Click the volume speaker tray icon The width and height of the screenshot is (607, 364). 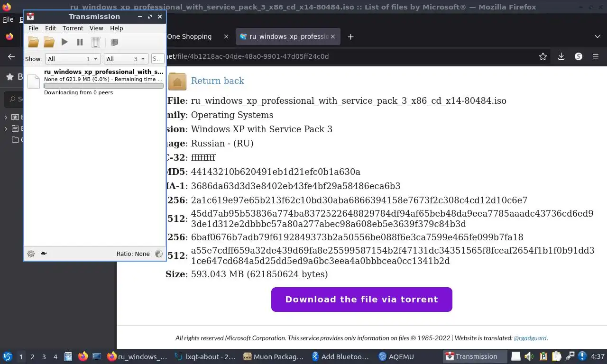tap(529, 356)
